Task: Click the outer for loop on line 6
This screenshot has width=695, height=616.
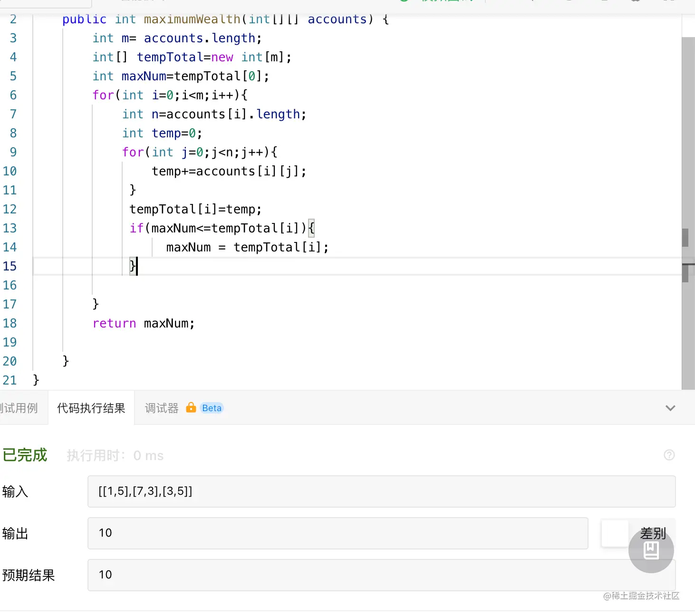Action: [170, 95]
